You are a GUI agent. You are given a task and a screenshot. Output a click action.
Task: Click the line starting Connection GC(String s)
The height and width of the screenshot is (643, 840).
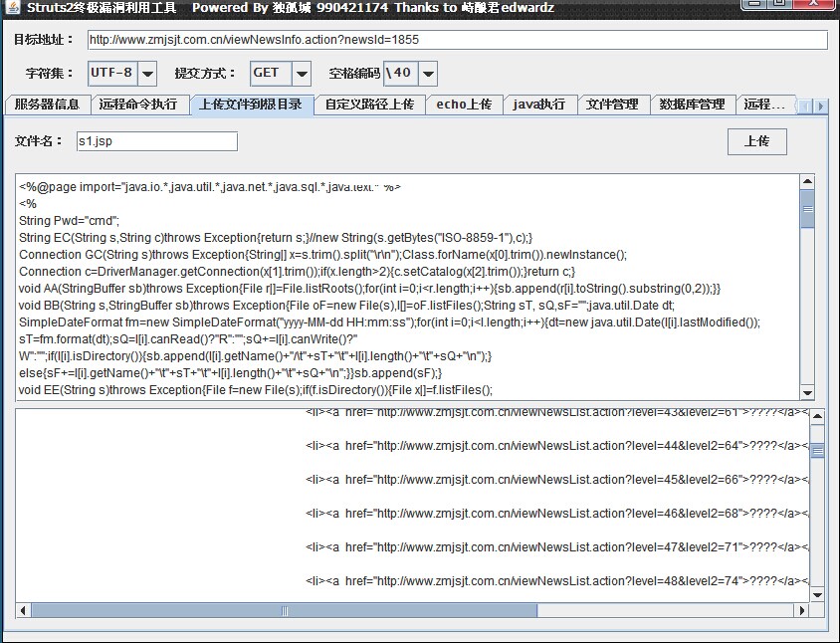click(x=322, y=255)
